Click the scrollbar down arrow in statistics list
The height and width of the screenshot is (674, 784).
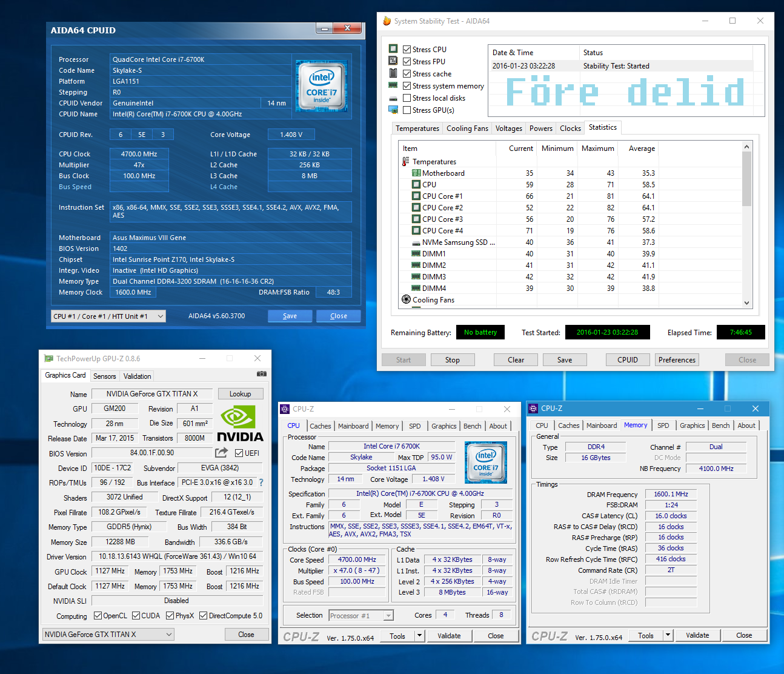(746, 303)
